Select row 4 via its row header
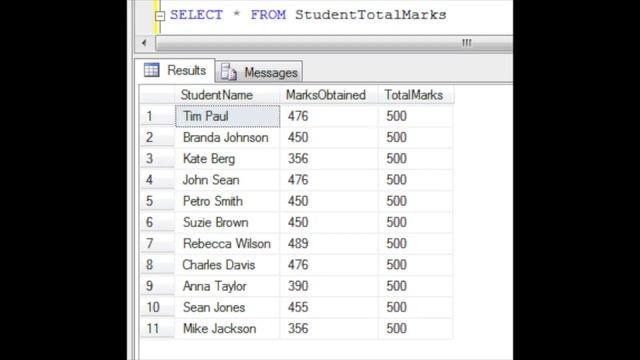The image size is (640, 360). [x=157, y=180]
